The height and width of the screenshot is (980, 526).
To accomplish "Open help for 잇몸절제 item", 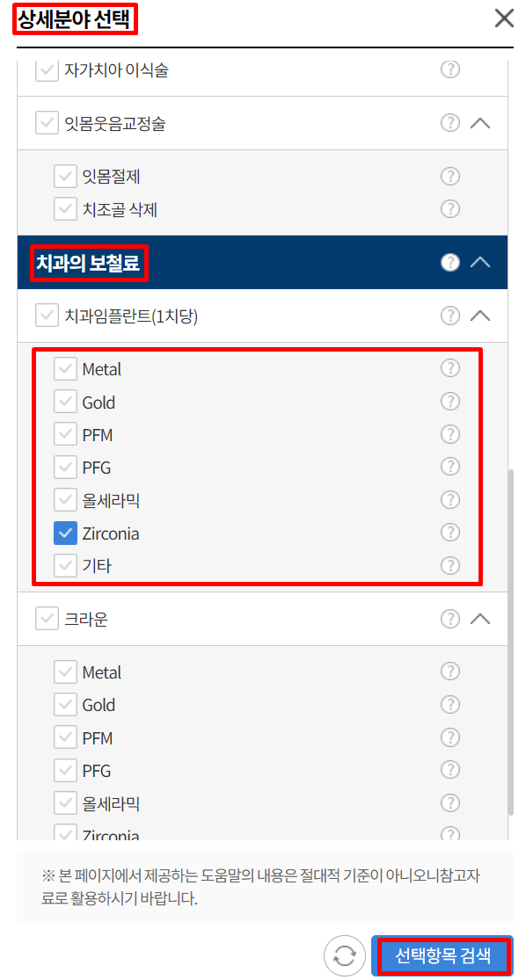I will (x=450, y=176).
